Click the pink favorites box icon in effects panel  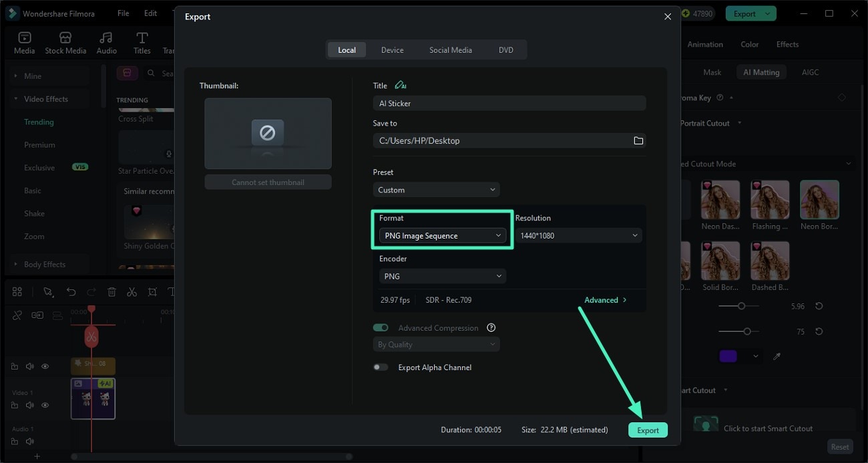[128, 73]
